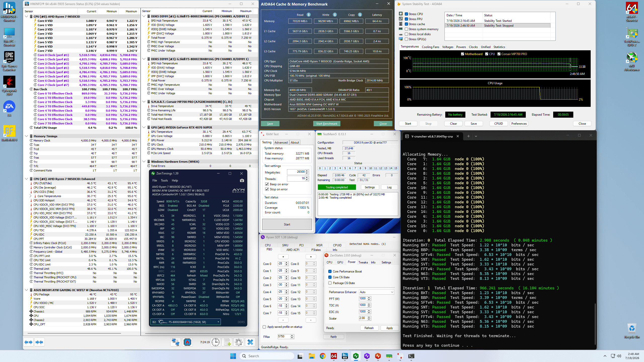Image resolution: width=644 pixels, height=362 pixels.
Task: Check Apply saved profile on startup
Action: (x=264, y=327)
